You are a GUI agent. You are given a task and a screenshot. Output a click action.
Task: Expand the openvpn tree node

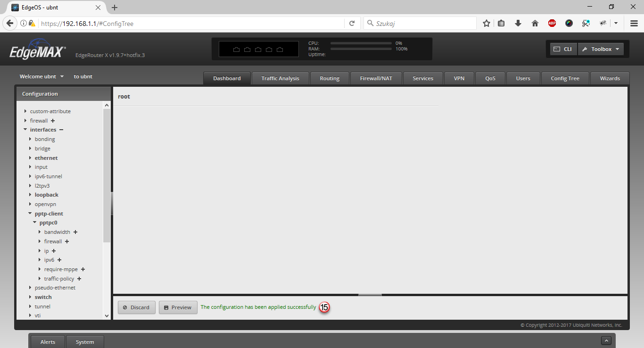[30, 204]
